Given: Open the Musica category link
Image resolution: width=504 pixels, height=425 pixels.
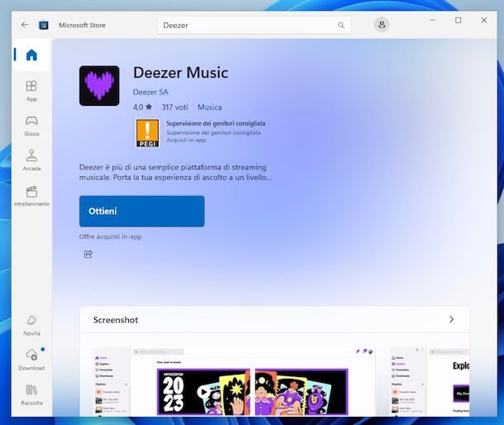Looking at the screenshot, I should coord(210,107).
